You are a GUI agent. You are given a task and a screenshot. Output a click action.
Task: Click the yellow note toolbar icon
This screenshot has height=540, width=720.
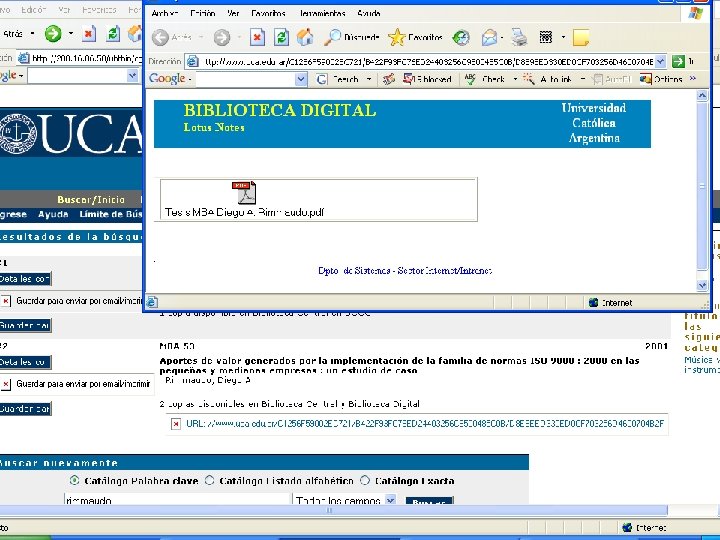tap(581, 38)
